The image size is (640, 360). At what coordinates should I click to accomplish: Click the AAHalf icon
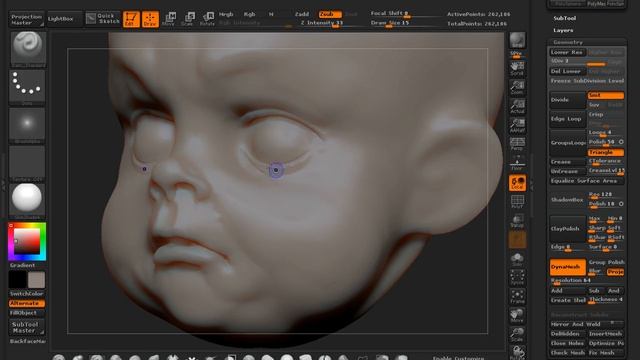pyautogui.click(x=517, y=125)
